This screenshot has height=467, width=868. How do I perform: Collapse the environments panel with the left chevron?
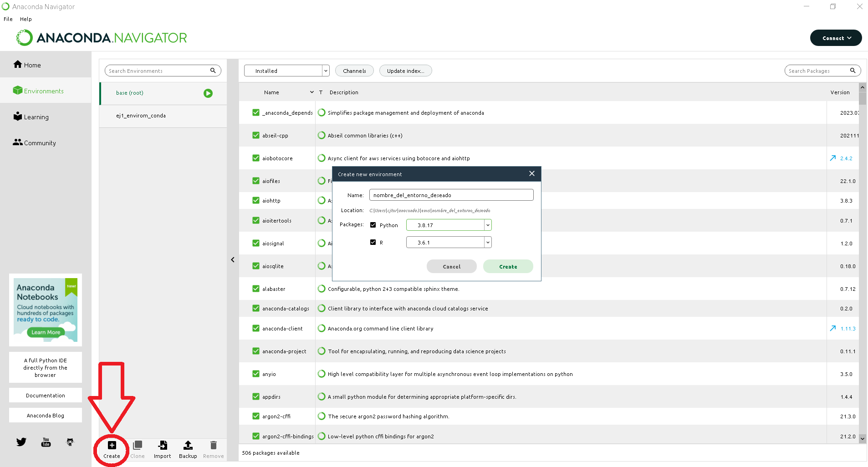pyautogui.click(x=233, y=260)
